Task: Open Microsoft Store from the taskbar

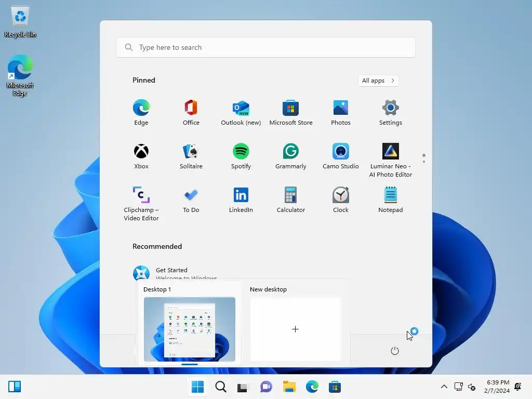Action: (335, 387)
